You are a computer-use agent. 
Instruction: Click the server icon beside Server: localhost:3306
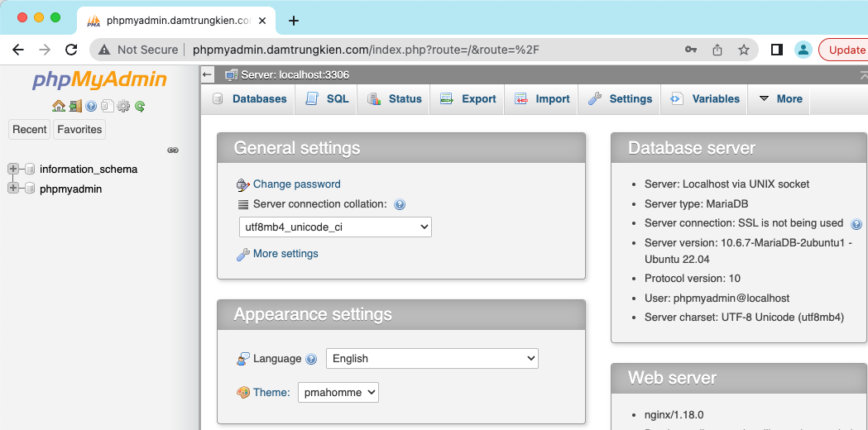pyautogui.click(x=232, y=74)
